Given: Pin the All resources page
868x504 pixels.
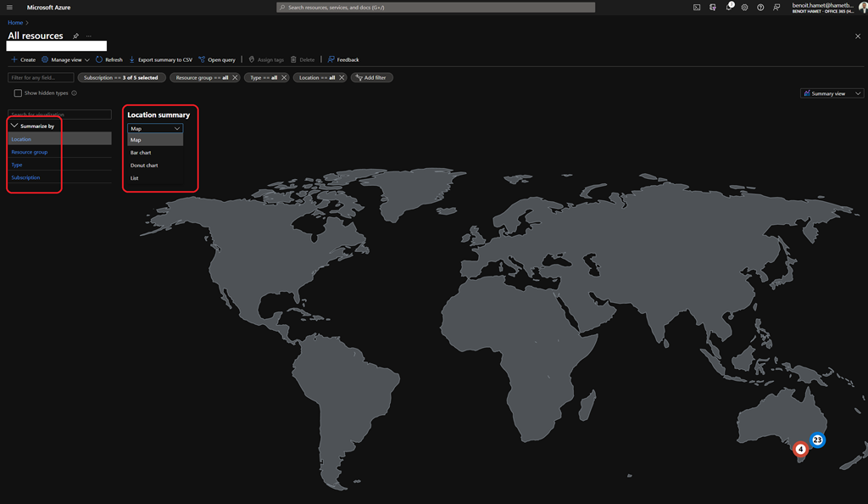Looking at the screenshot, I should click(75, 36).
